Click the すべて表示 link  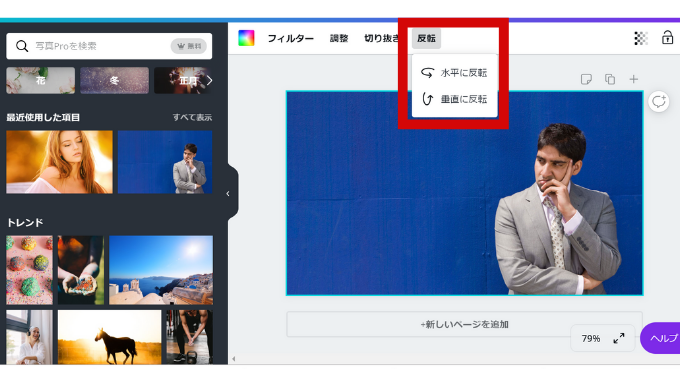tap(192, 117)
